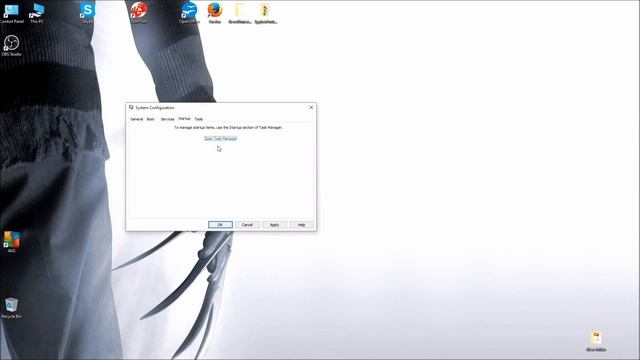Select the OBS Studio desktop icon
The image size is (640, 360).
pos(11,45)
